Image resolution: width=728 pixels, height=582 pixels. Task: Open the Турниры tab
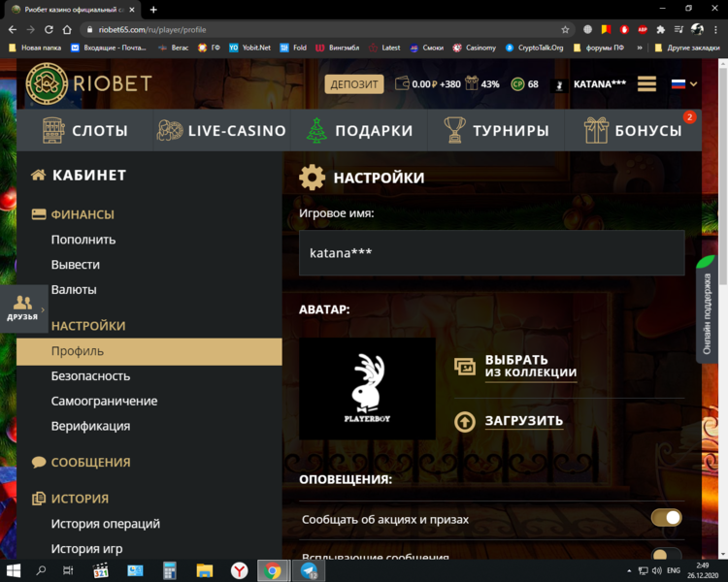(x=496, y=130)
